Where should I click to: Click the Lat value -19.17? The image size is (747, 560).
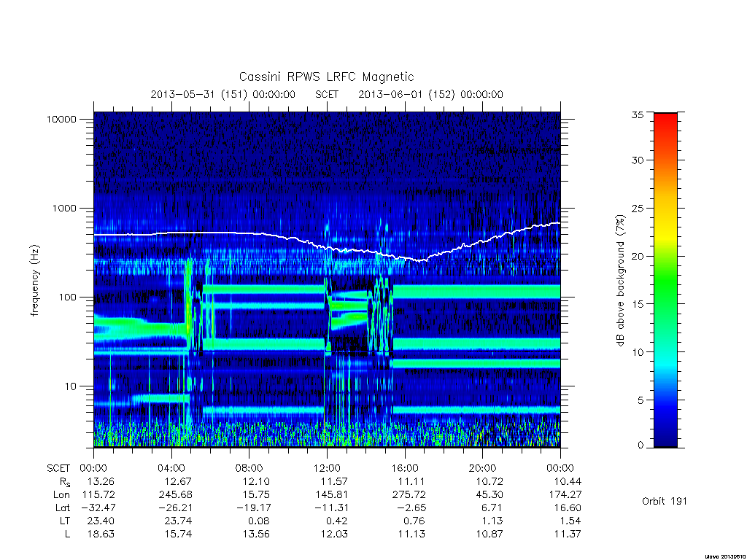tap(254, 508)
